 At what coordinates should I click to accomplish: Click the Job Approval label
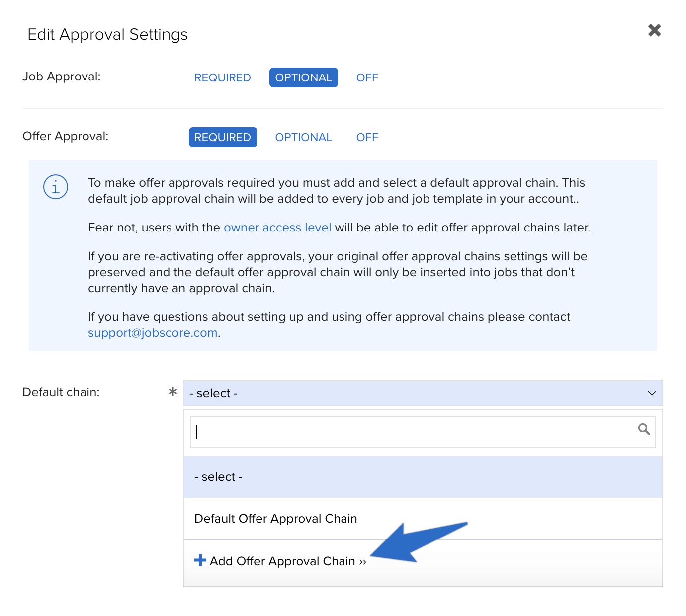(62, 77)
